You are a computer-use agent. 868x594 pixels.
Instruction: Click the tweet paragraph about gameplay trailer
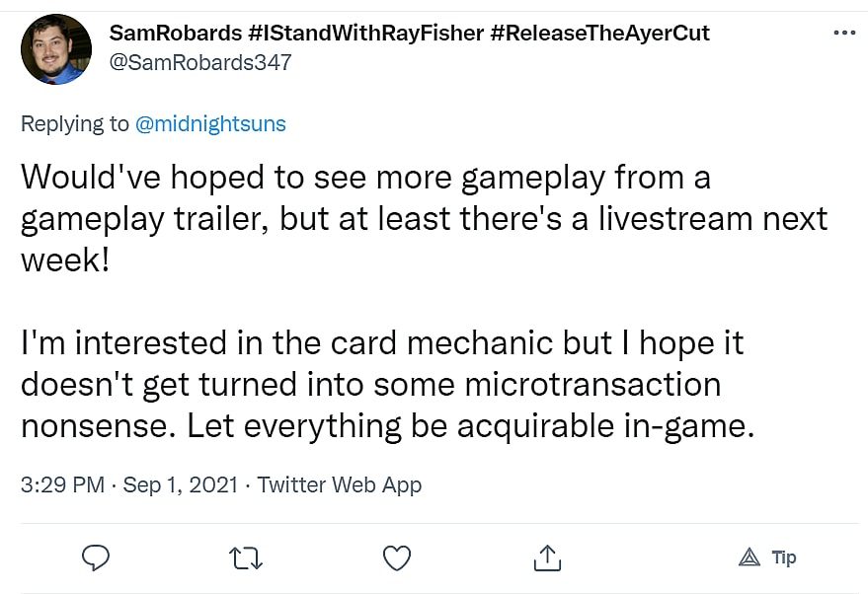pyautogui.click(x=423, y=219)
